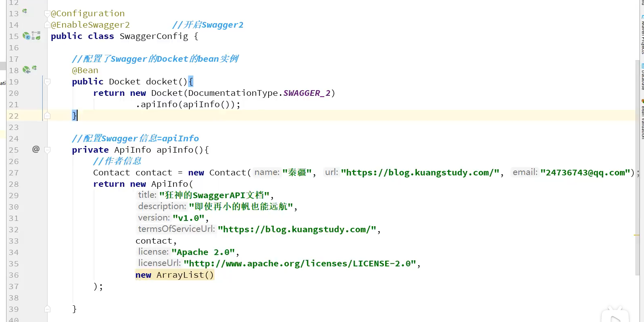The image size is (644, 322).
Task: Click the //开启Swagger2 comment
Action: (x=208, y=25)
